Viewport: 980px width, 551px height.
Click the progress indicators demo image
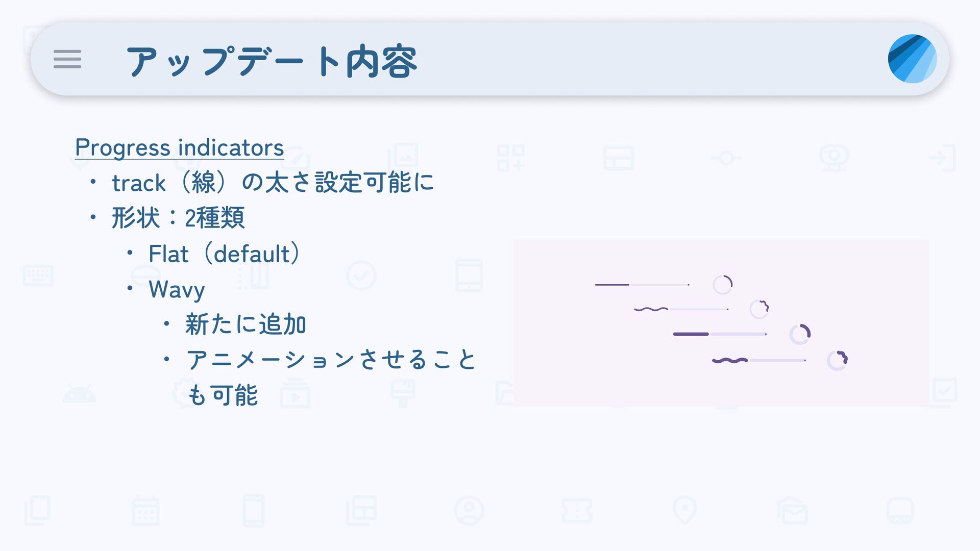(x=721, y=323)
